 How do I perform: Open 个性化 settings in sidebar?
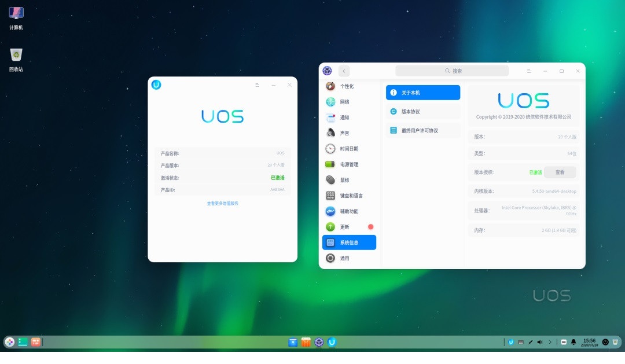tap(349, 86)
